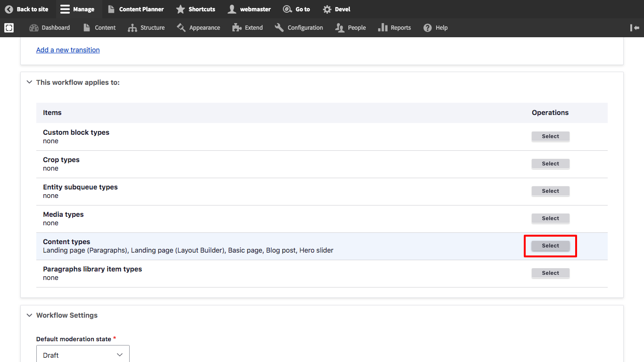Open the People menu item
The width and height of the screenshot is (644, 362).
[x=350, y=28]
